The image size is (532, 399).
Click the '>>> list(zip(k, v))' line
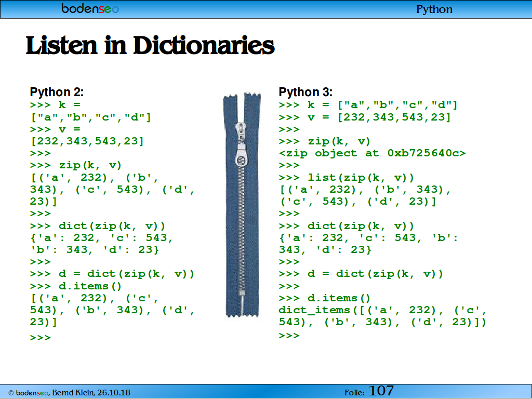click(x=347, y=178)
